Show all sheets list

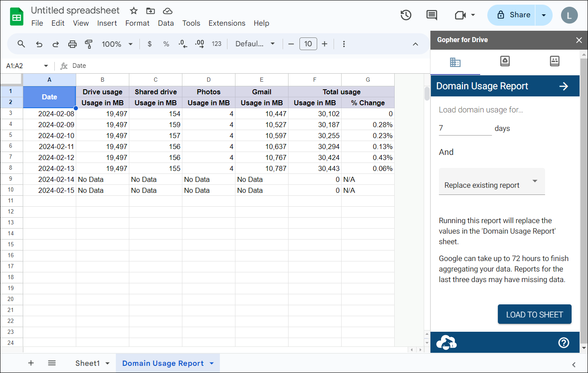click(52, 363)
